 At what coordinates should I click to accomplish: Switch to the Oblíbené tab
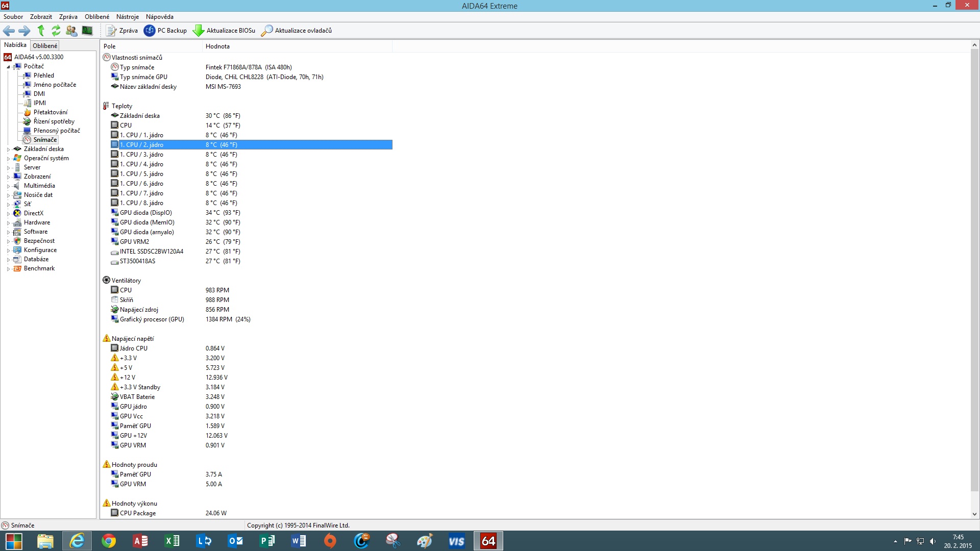[x=45, y=46]
